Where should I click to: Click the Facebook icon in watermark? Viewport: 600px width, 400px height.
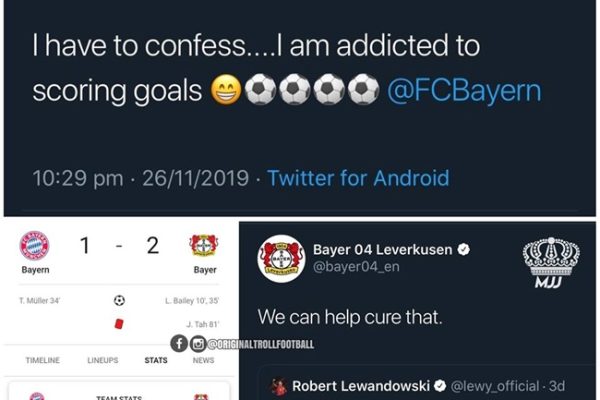point(177,343)
